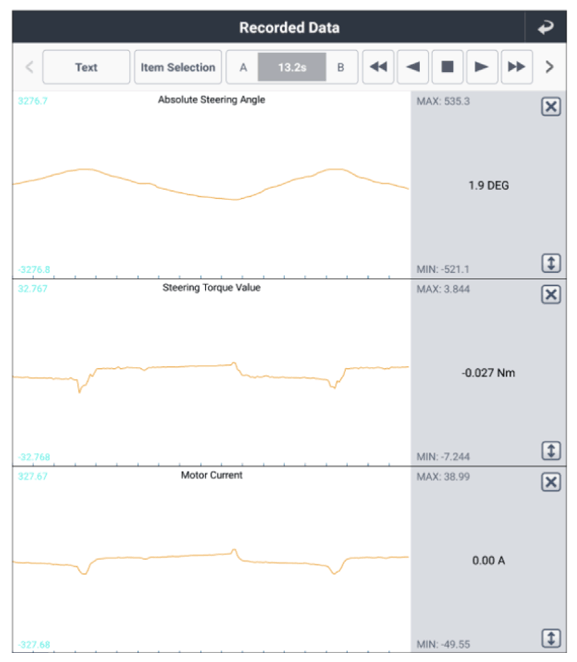Expand the Motor Current graph vertically
Image resolution: width=577 pixels, height=662 pixels.
[x=551, y=638]
